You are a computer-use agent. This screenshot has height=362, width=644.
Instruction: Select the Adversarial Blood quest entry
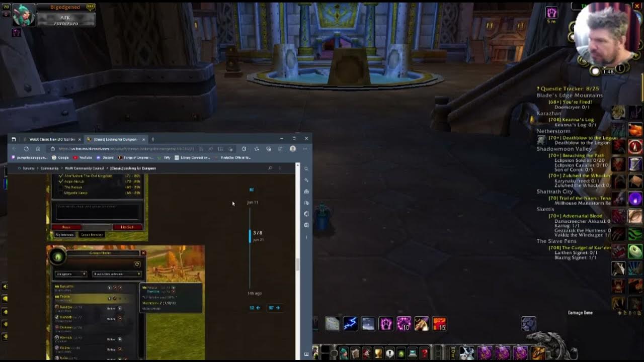click(575, 216)
